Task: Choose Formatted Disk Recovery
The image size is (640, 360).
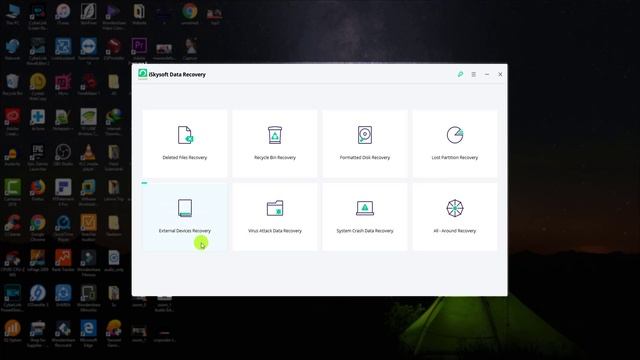Action: point(365,143)
